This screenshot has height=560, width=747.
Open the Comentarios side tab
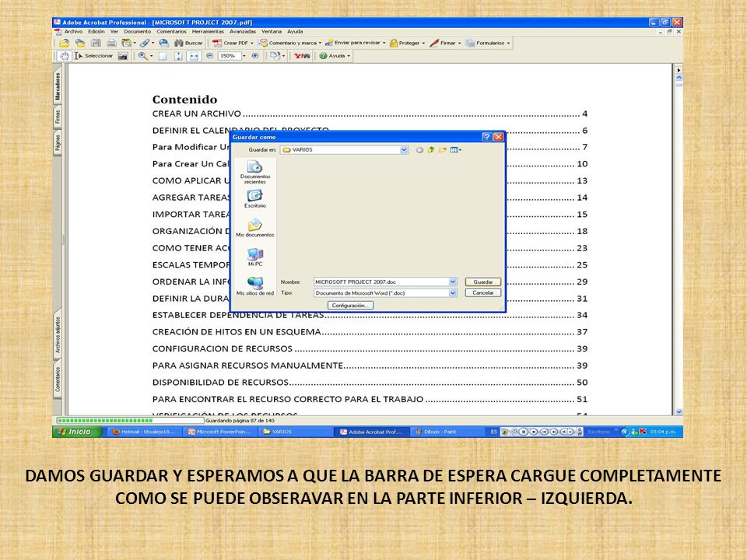tap(58, 379)
